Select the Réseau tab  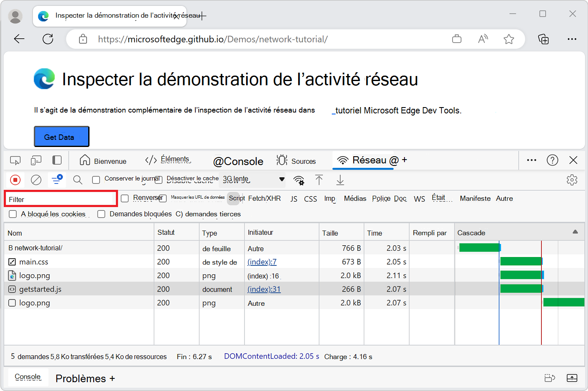tap(362, 160)
